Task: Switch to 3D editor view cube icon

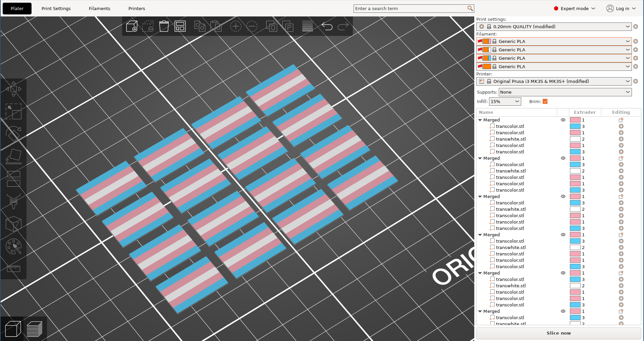Action: [x=13, y=329]
